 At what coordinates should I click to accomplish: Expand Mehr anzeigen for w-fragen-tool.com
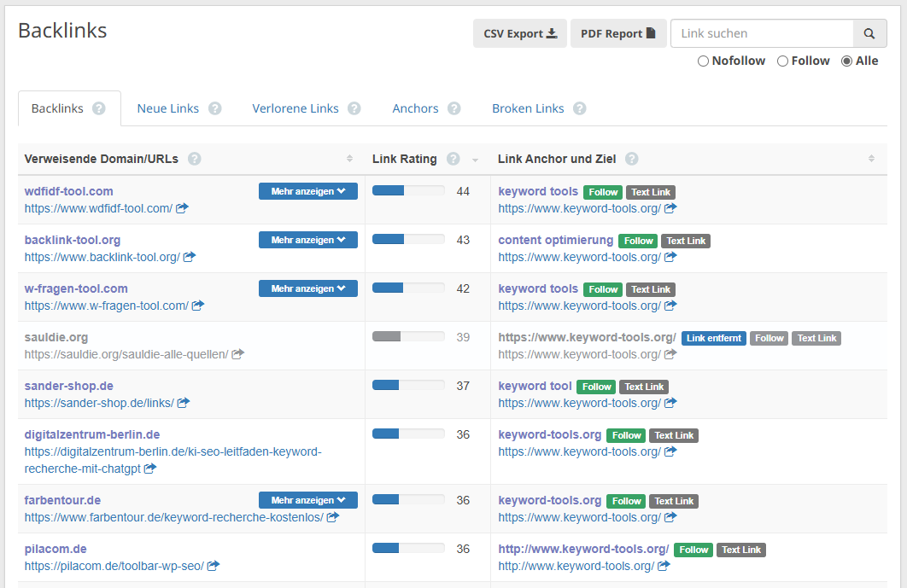click(x=307, y=288)
